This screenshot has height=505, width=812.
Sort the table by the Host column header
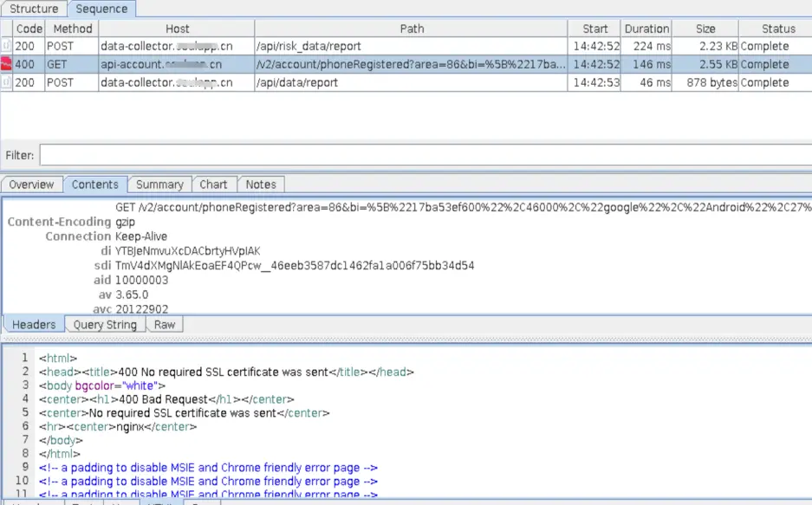pyautogui.click(x=177, y=29)
